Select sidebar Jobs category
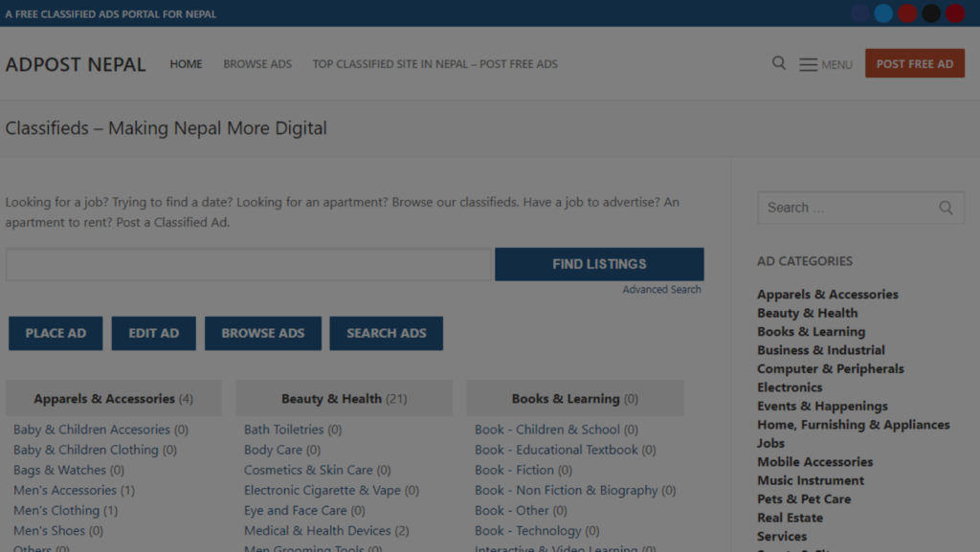The image size is (980, 552). pyautogui.click(x=770, y=443)
